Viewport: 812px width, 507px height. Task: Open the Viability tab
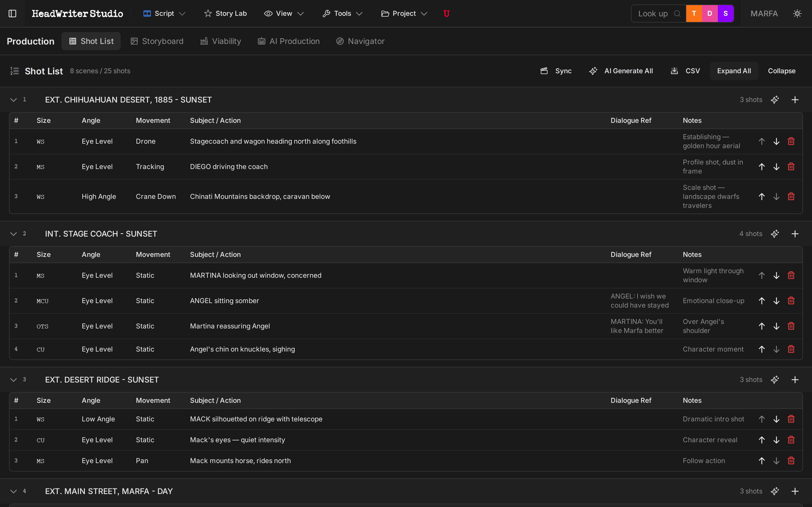(x=221, y=41)
